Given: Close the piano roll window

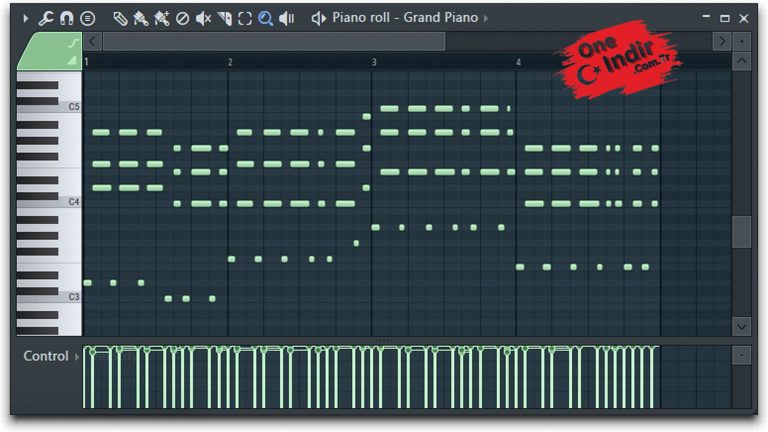Looking at the screenshot, I should tap(744, 18).
